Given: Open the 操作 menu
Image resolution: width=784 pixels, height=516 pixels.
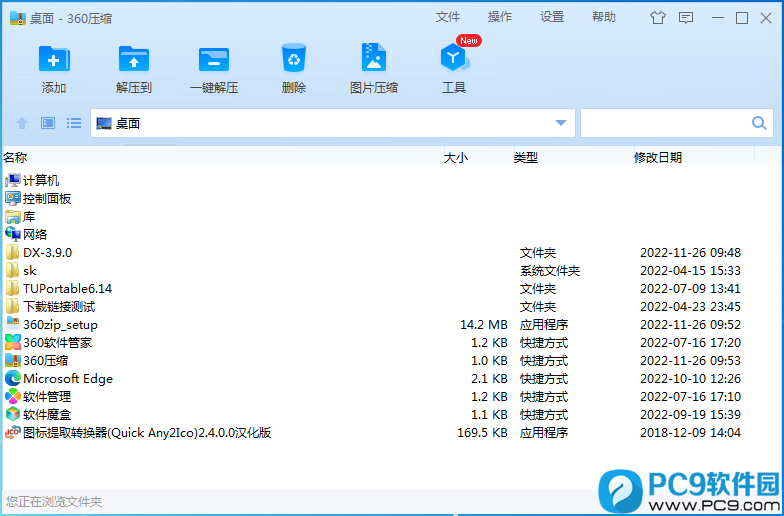Looking at the screenshot, I should coord(500,17).
